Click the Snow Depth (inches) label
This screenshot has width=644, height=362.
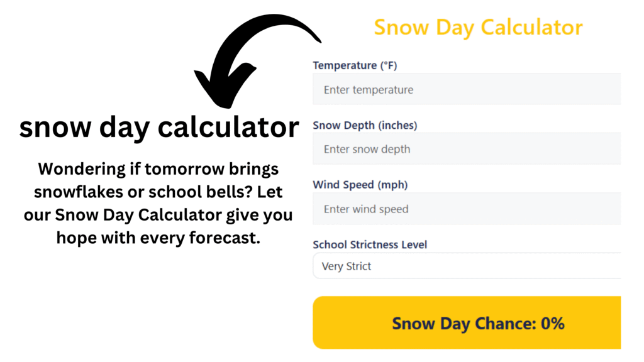365,125
